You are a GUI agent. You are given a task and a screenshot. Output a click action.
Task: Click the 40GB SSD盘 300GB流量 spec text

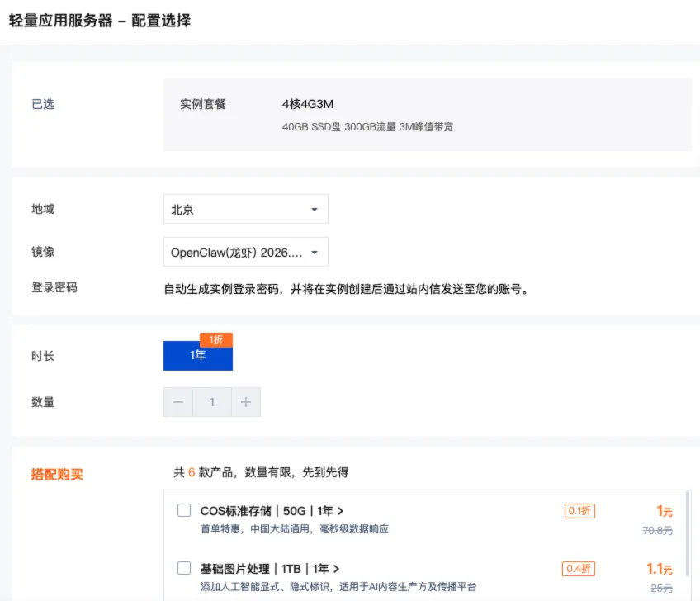(367, 127)
